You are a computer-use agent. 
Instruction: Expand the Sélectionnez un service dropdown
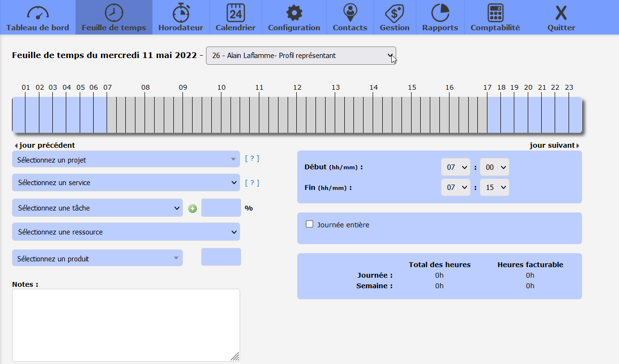(126, 183)
